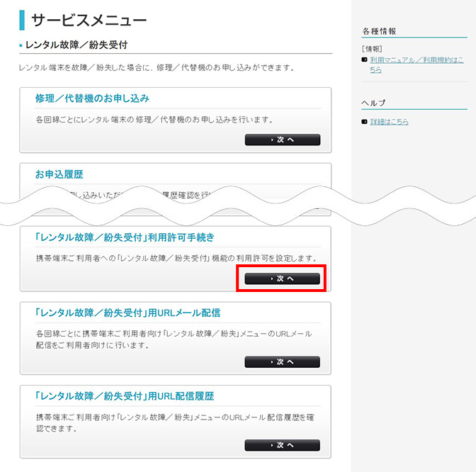476x472 pixels.
Task: Click 「レンタル故障／紛失受付」利用許可手続き heading
Action: (125, 237)
